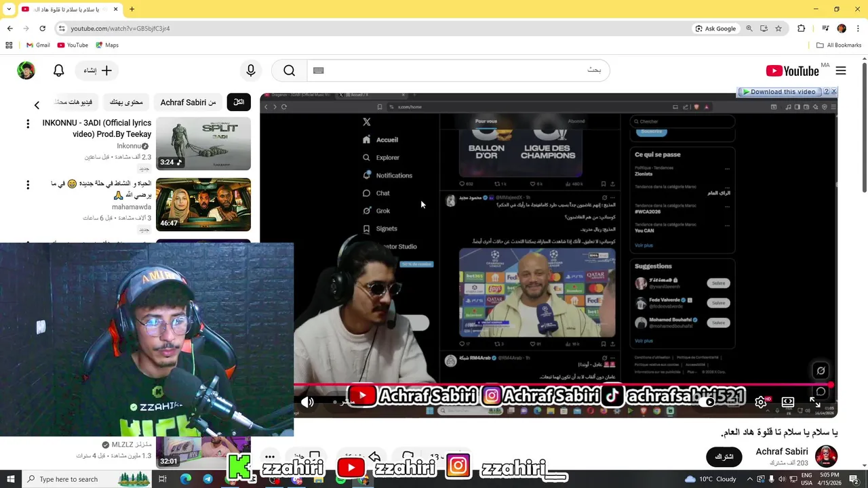Open Chrome three-dot menu
Screen dimensions: 868x488
(x=857, y=28)
